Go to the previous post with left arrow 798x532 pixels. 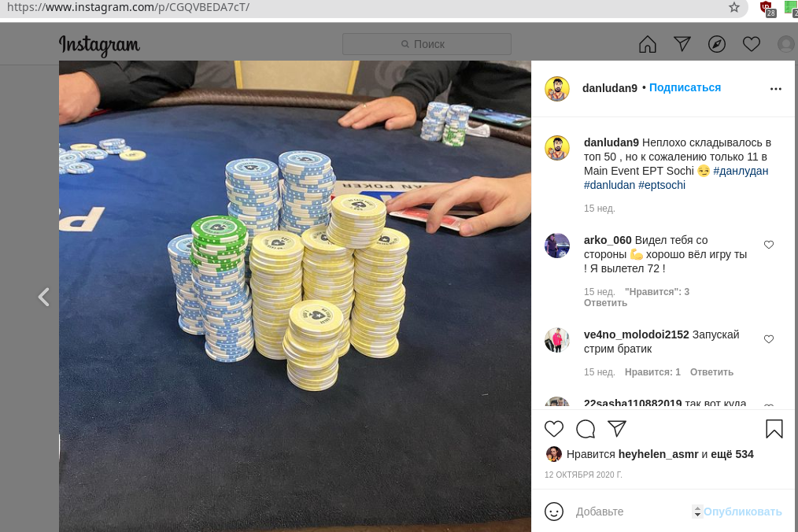[x=44, y=297]
